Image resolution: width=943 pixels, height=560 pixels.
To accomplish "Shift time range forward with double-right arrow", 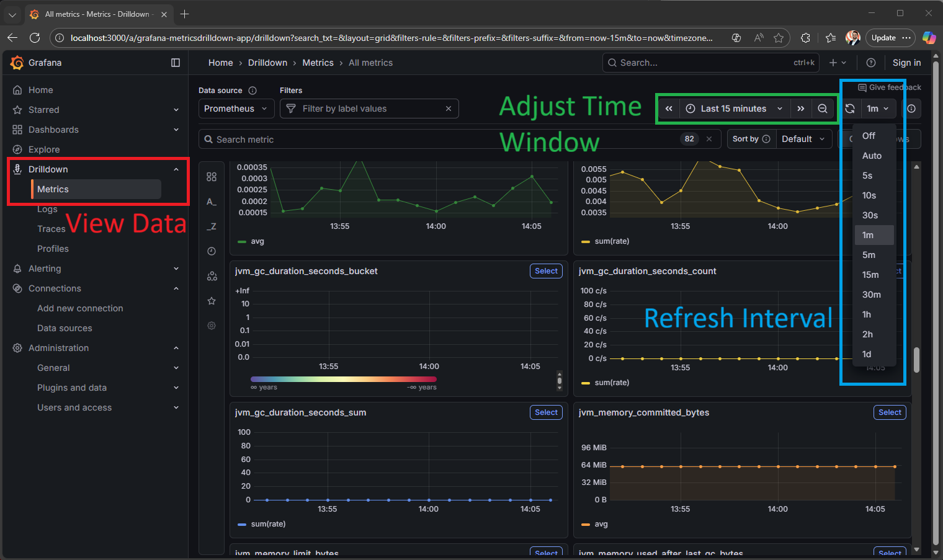I will 801,109.
